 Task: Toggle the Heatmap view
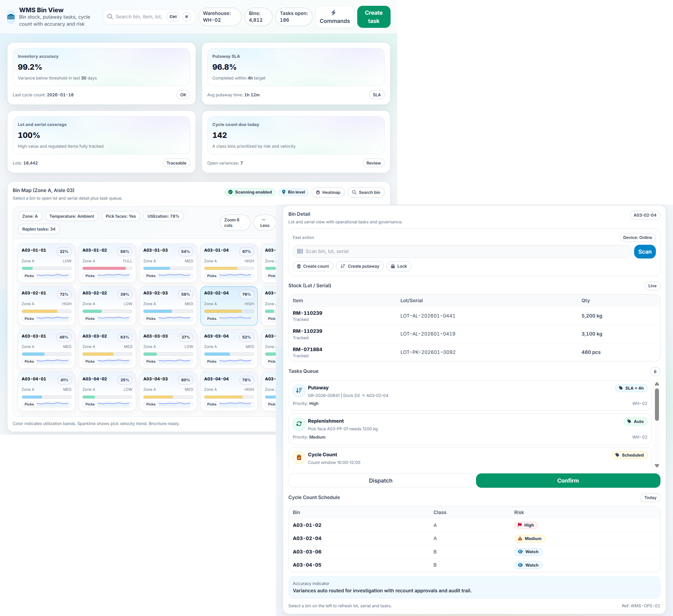(328, 192)
